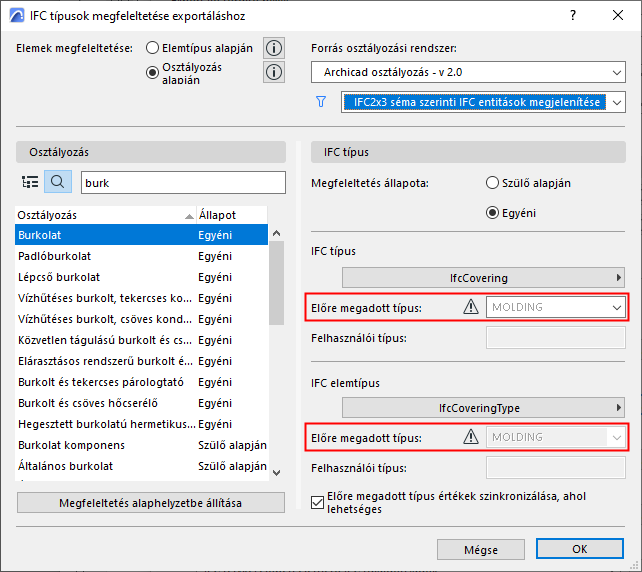Open the Archicad osztályozás - v 2.0 dropdown
The height and width of the screenshot is (572, 642).
[467, 73]
